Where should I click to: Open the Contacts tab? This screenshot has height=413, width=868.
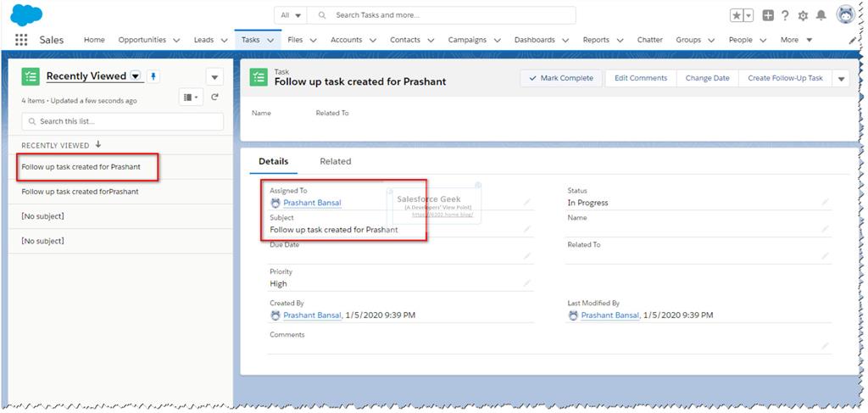405,40
